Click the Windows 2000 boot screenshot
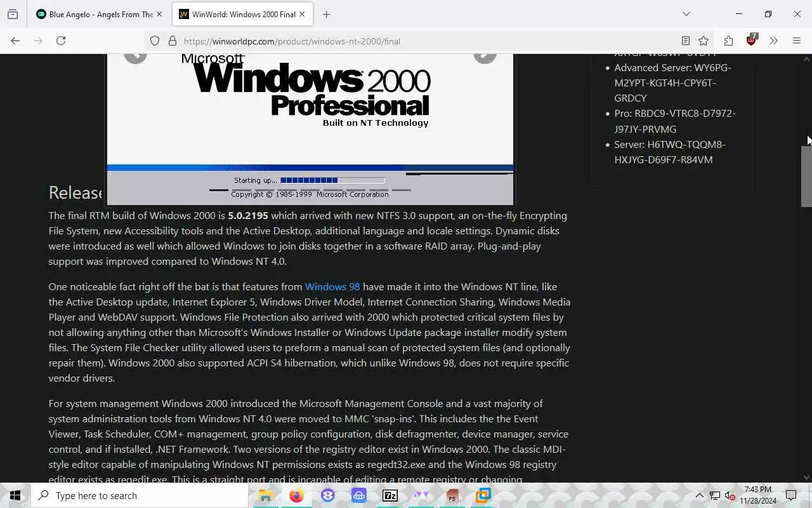Image resolution: width=812 pixels, height=508 pixels. (310, 130)
